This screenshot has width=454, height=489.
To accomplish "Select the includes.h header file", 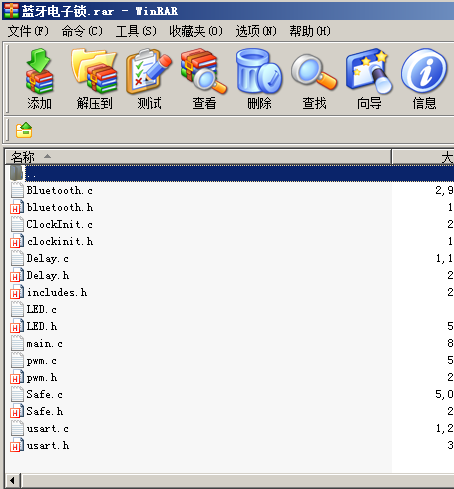I will [x=57, y=292].
